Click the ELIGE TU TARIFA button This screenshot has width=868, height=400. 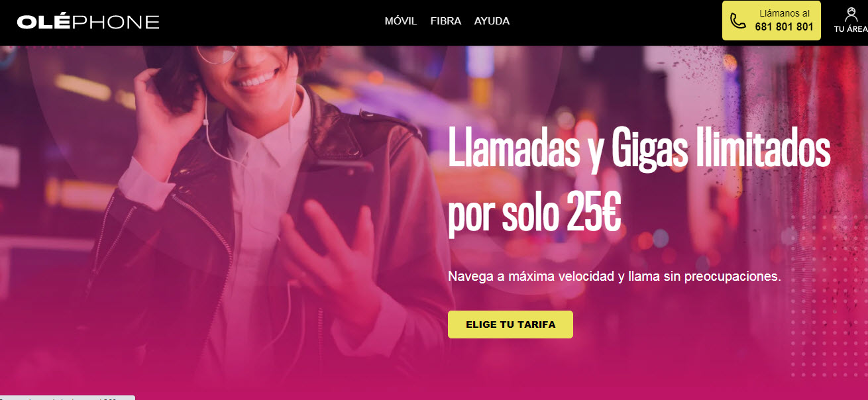[510, 325]
